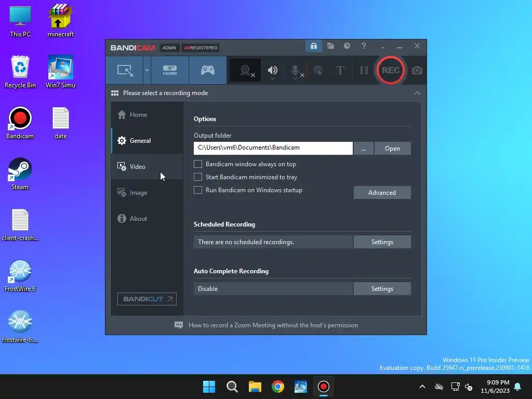Open the recording mode dropdown arrow
The image size is (532, 399).
pyautogui.click(x=147, y=70)
